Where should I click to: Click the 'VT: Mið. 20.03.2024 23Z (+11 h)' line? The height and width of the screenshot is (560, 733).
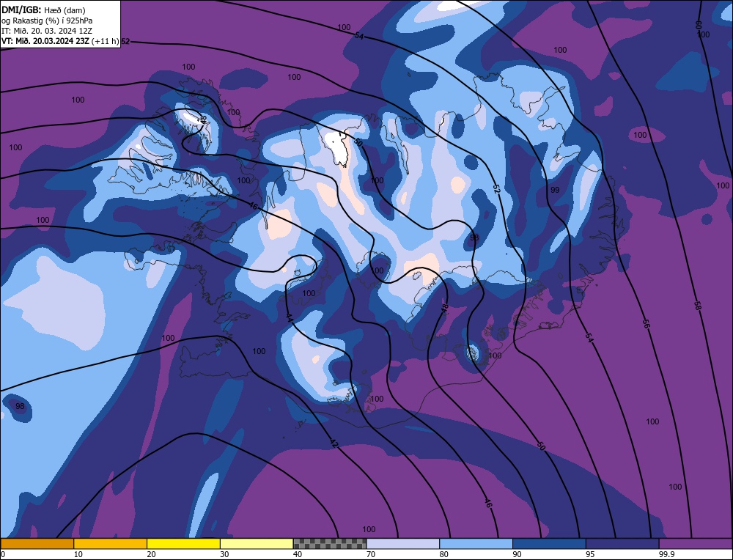pyautogui.click(x=60, y=41)
